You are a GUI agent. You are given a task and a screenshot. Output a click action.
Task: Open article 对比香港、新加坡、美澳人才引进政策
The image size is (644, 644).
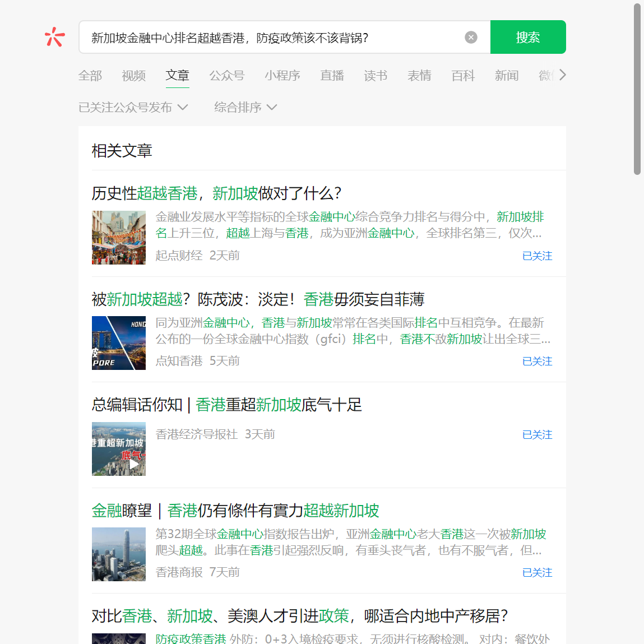tap(300, 616)
